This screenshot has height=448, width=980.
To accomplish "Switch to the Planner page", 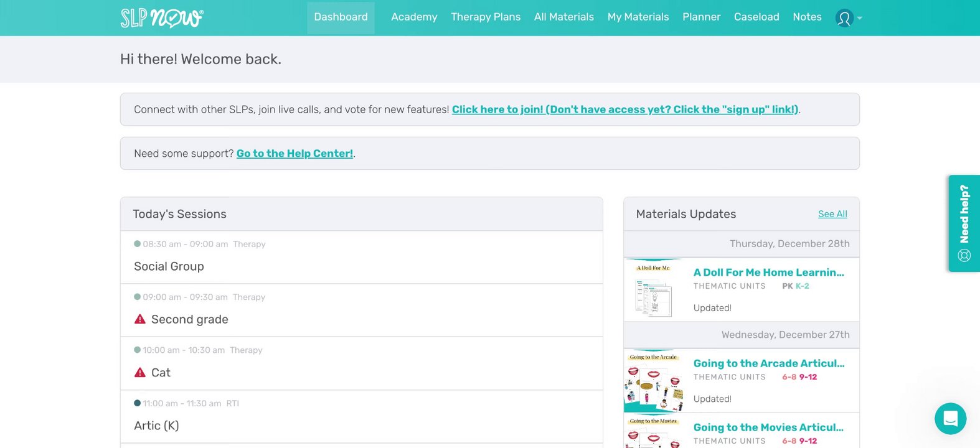I will coord(701,17).
